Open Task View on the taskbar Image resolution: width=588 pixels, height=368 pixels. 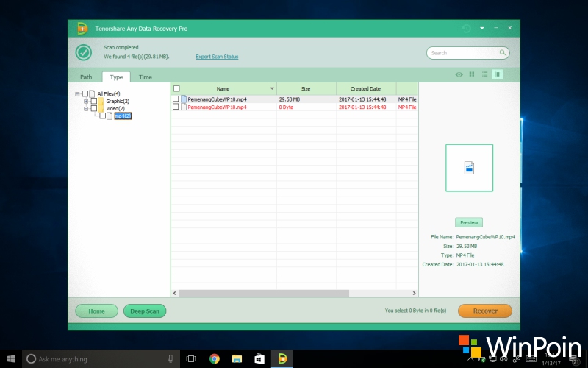click(191, 359)
